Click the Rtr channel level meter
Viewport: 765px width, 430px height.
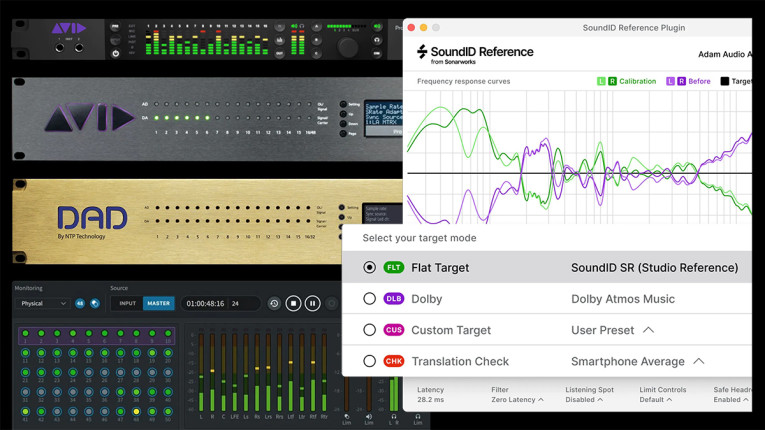[324, 372]
